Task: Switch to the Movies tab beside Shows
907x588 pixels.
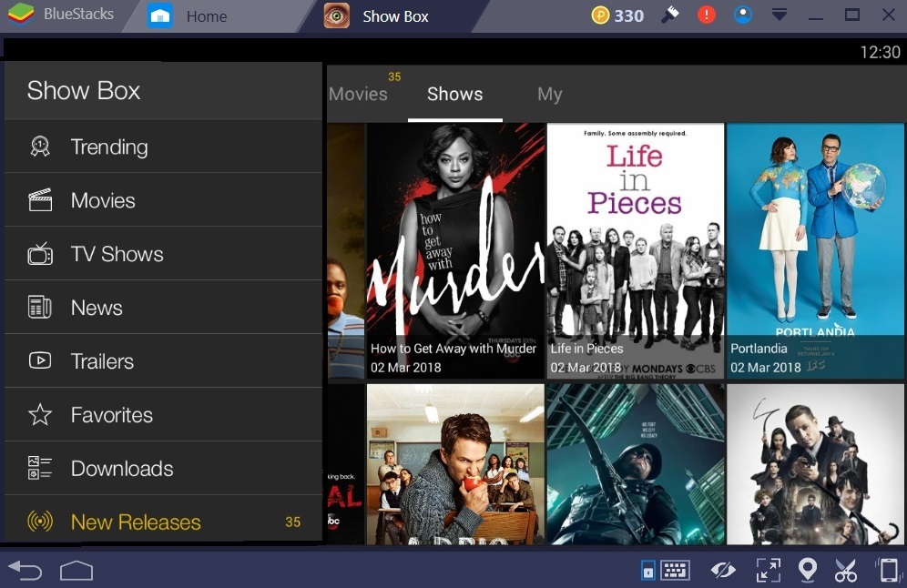Action: click(x=358, y=94)
